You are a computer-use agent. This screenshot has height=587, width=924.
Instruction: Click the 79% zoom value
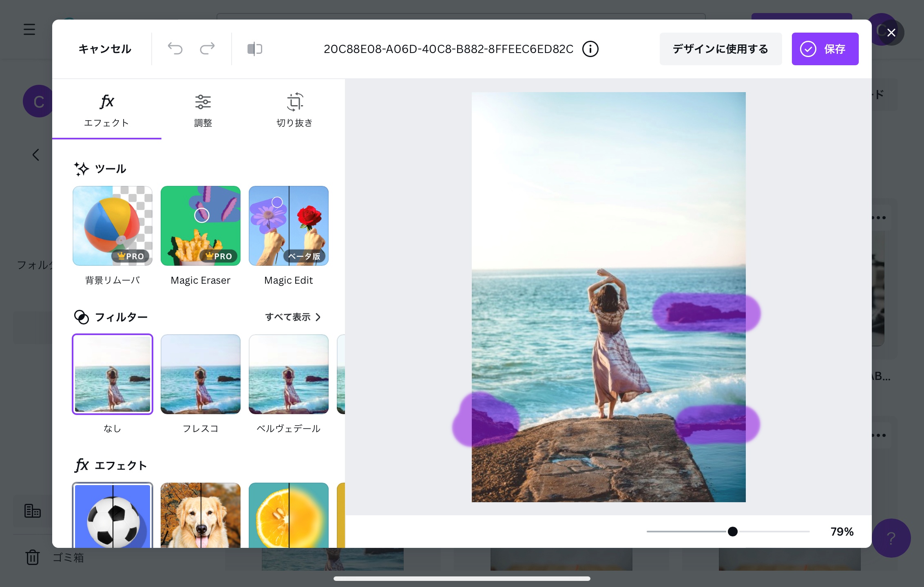[842, 532]
